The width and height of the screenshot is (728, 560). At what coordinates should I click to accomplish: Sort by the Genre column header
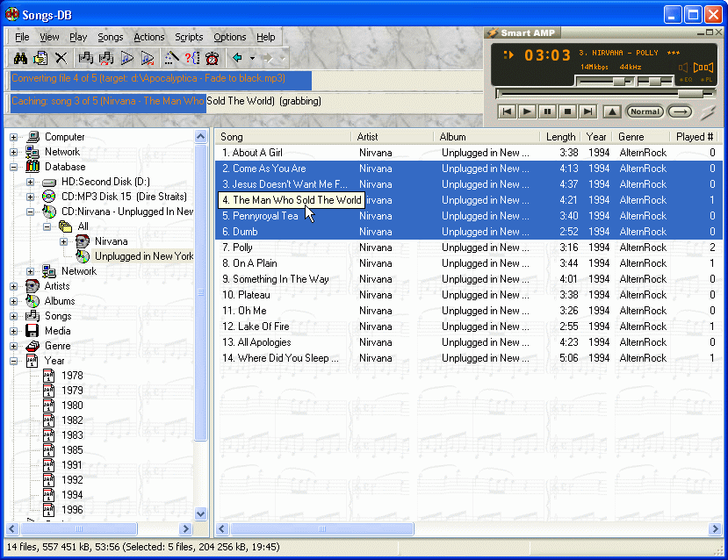642,137
